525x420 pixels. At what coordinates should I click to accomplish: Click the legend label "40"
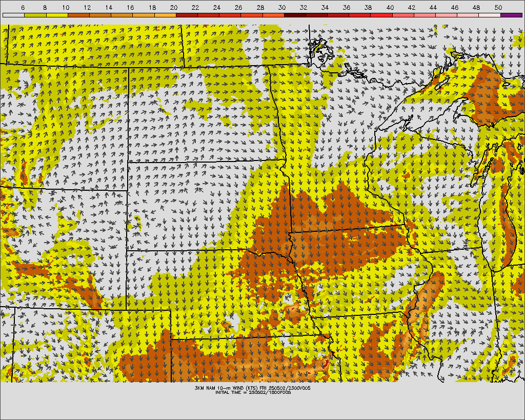pos(390,7)
